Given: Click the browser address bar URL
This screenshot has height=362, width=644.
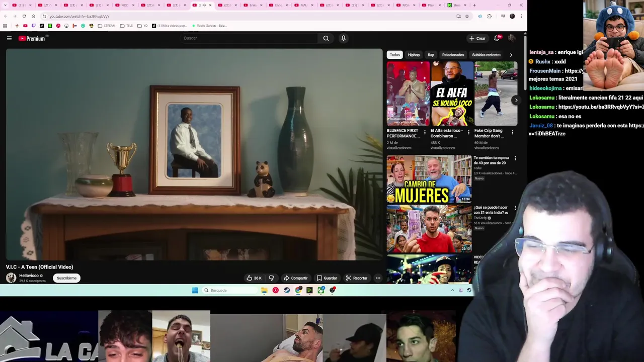Looking at the screenshot, I should pyautogui.click(x=79, y=16).
